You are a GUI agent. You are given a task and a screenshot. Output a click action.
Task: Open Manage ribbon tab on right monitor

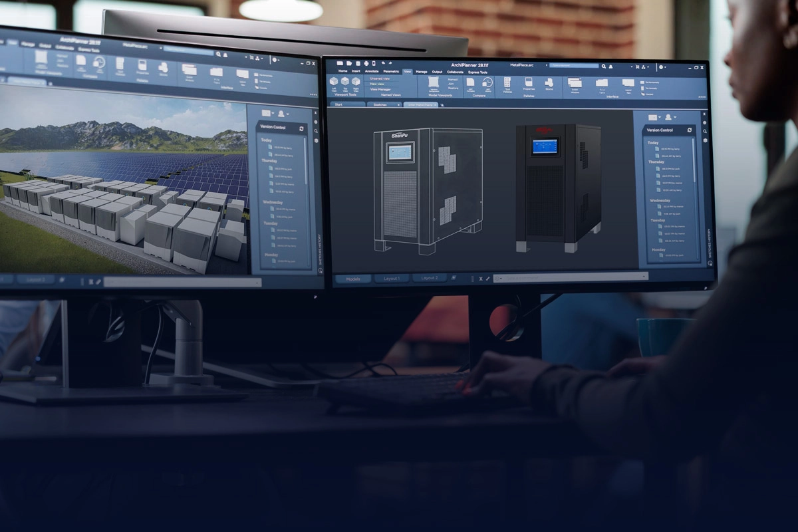coord(422,71)
